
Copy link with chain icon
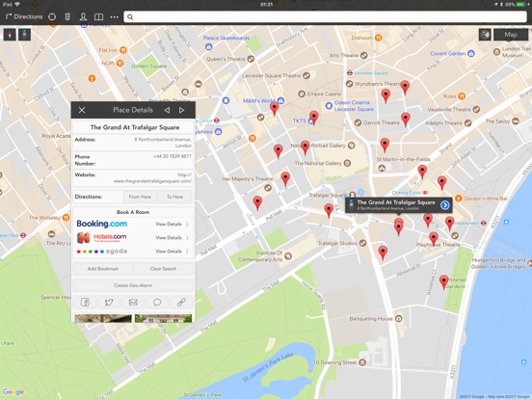pyautogui.click(x=181, y=302)
